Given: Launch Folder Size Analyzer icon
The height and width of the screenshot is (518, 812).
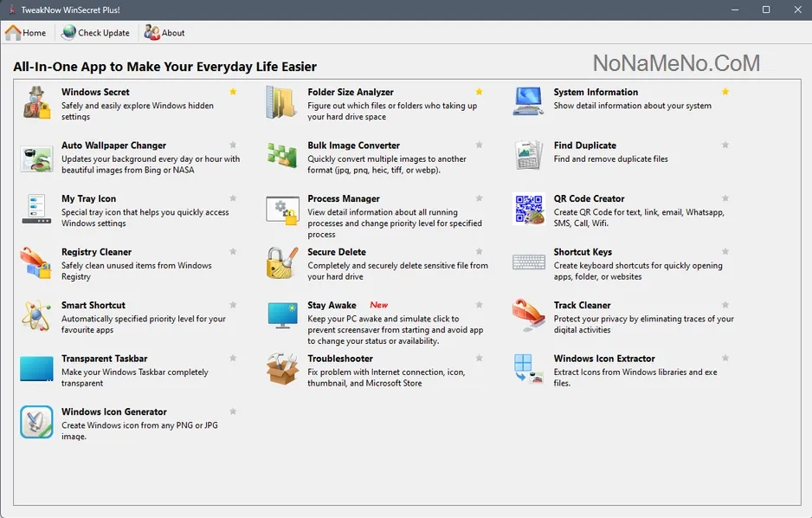Looking at the screenshot, I should (x=281, y=103).
